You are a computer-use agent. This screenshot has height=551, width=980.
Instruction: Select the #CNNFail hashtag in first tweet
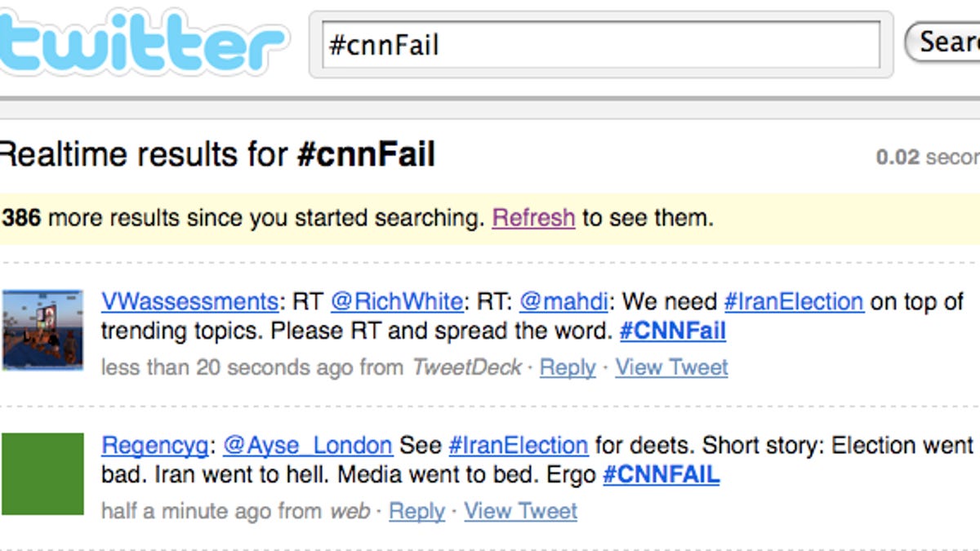672,331
